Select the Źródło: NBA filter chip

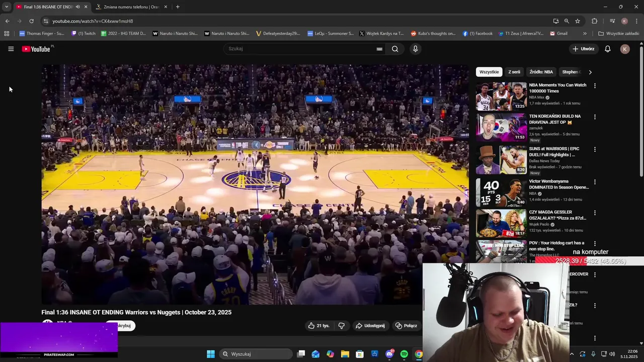(x=541, y=72)
